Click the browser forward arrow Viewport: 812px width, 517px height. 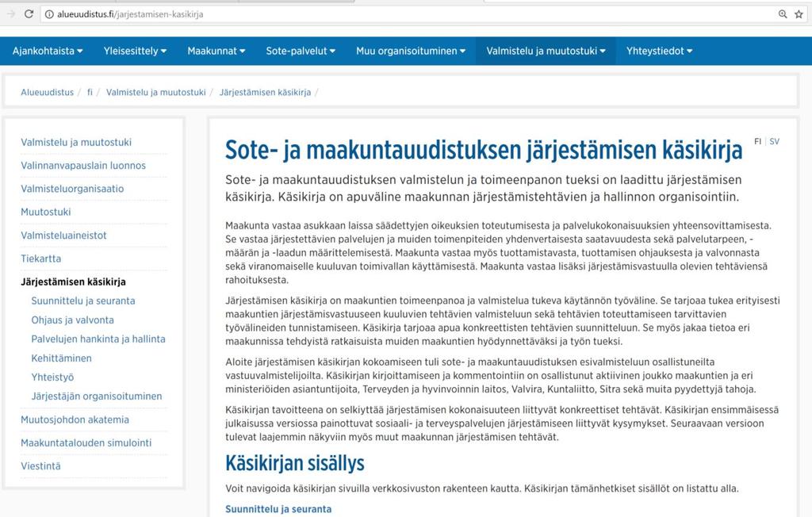tap(10, 14)
